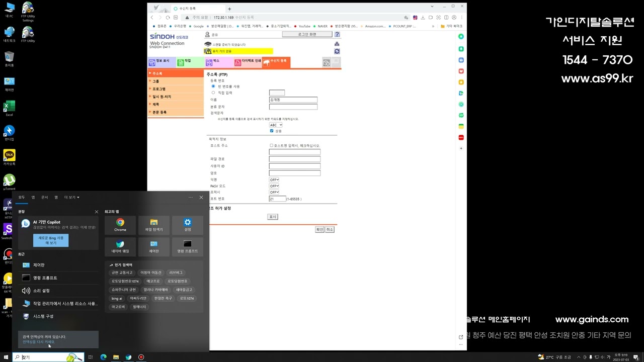Click the network sitemap icon in Web Connection
This screenshot has width=644, height=362.
(337, 44)
